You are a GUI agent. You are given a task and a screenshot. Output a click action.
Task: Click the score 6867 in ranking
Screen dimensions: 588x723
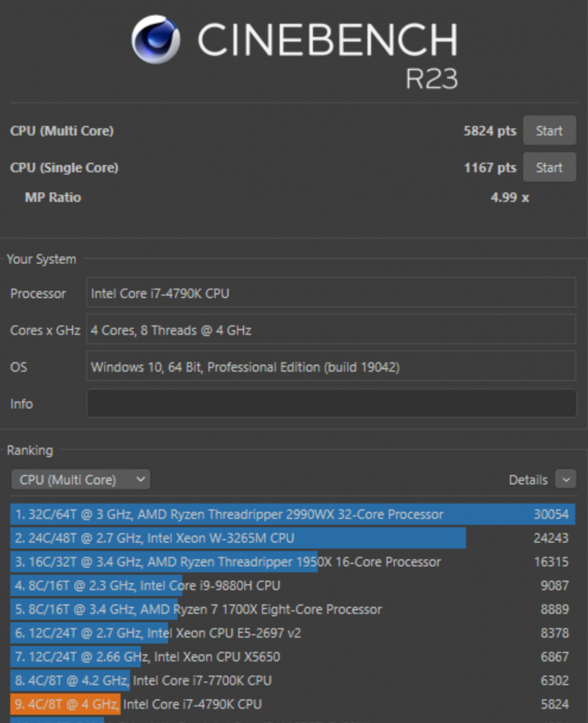[x=555, y=657]
